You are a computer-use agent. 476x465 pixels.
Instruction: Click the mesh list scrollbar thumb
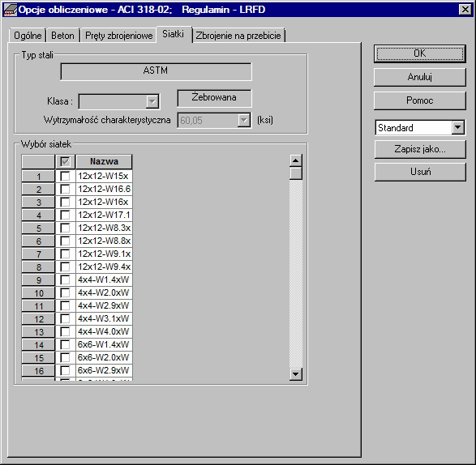tap(296, 173)
